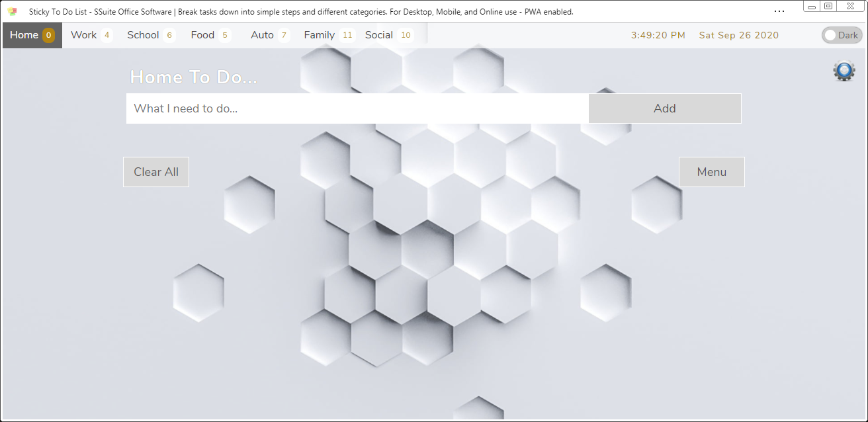
Task: Open the Menu button
Action: (711, 172)
